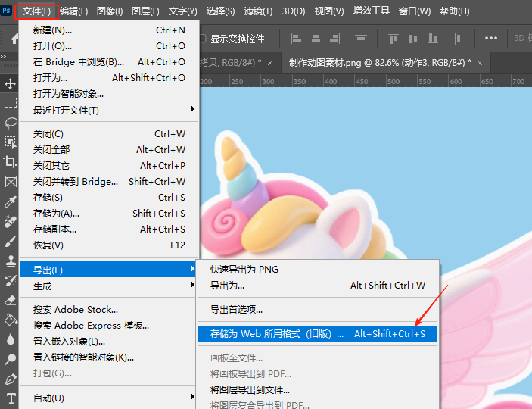Viewport: 532px width, 409px height.
Task: Close the 拷贝 document tab
Action: 270,63
